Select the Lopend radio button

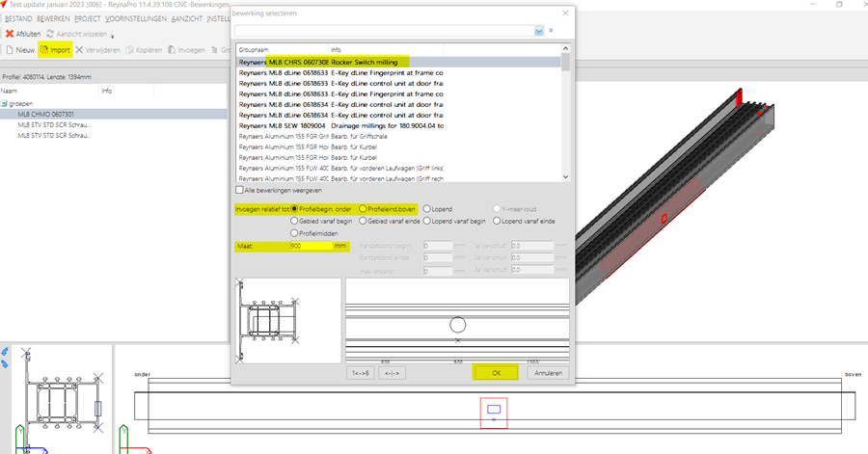427,209
